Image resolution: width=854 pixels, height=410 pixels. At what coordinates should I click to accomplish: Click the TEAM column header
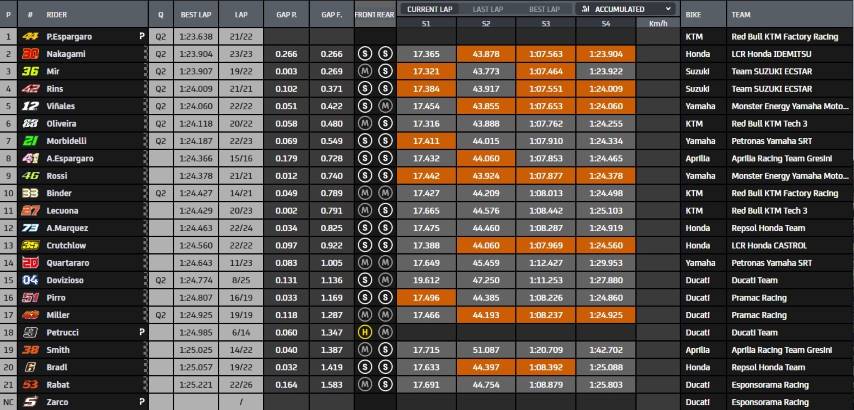click(x=741, y=15)
